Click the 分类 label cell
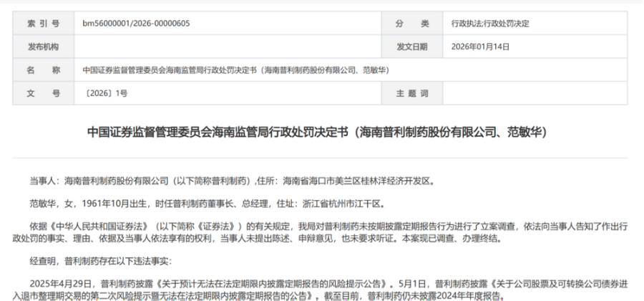The image size is (644, 301). (411, 24)
